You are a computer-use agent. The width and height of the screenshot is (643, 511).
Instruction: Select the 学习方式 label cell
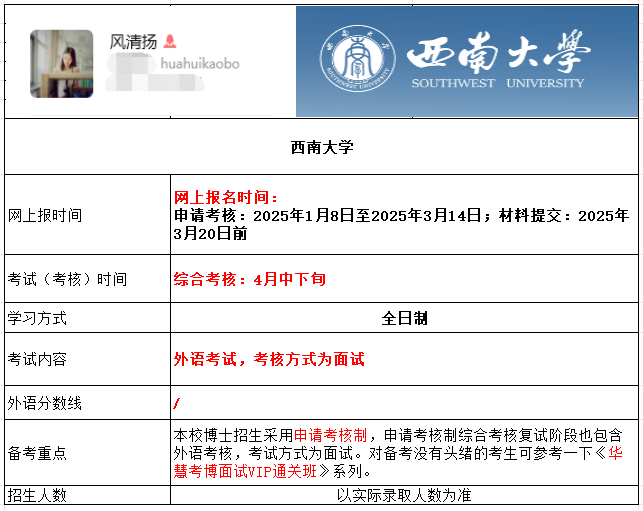click(87, 318)
